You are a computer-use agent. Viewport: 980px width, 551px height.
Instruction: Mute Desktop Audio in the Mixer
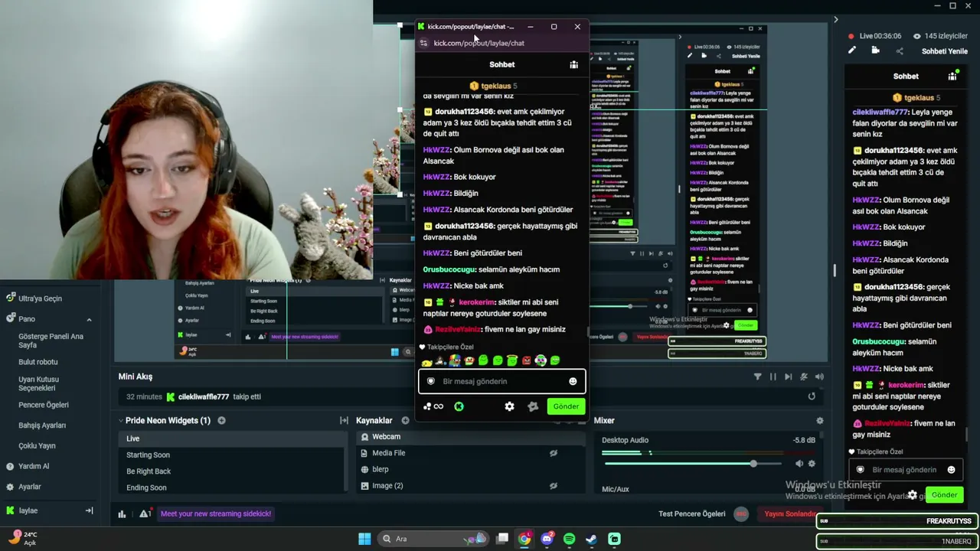point(799,464)
